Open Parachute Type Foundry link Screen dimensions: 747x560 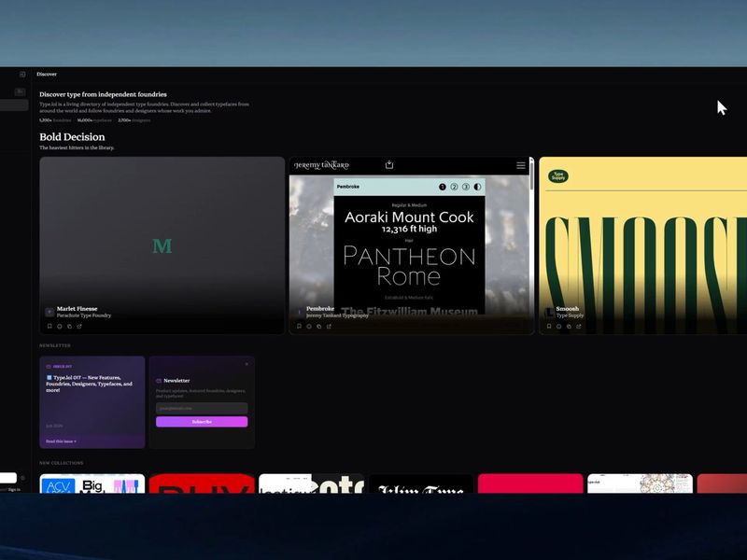point(84,315)
